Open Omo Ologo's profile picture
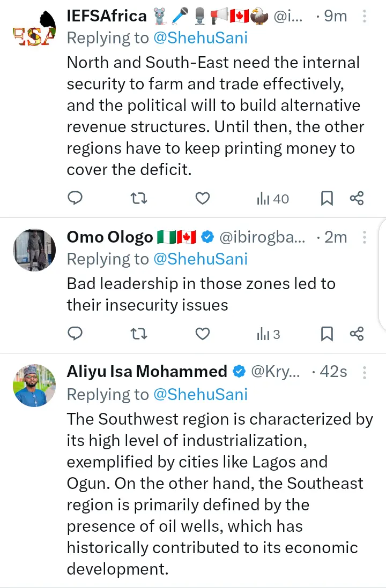The height and width of the screenshot is (588, 386). 34,250
